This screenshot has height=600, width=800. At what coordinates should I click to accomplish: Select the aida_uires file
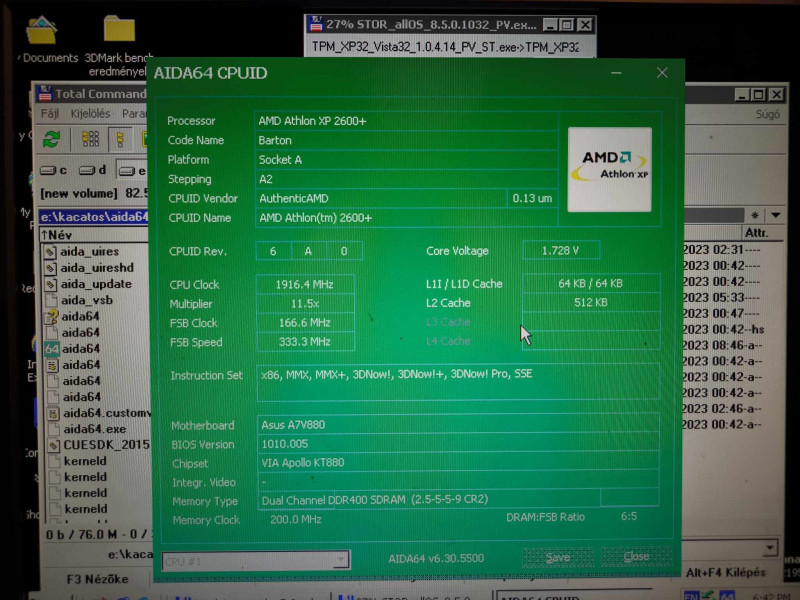82,252
